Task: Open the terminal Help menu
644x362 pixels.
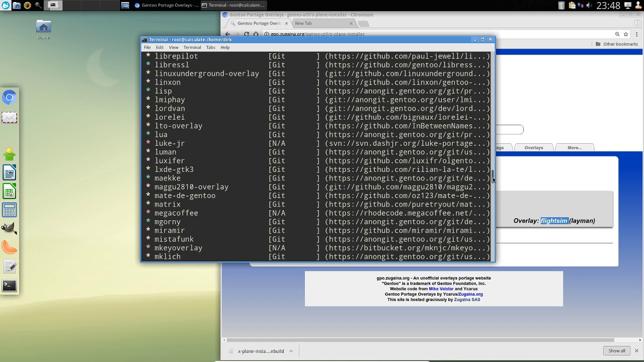Action: click(x=225, y=47)
